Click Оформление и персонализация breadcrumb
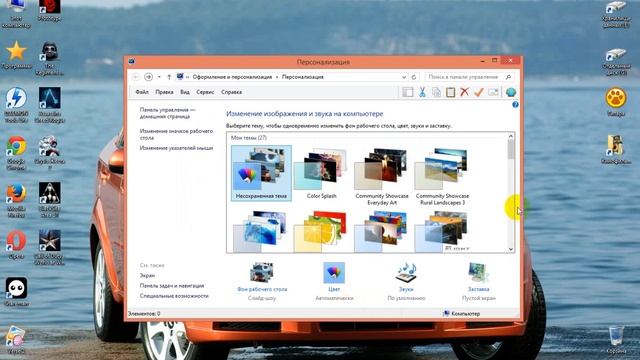Viewport: 640px width, 360px height. [x=232, y=77]
